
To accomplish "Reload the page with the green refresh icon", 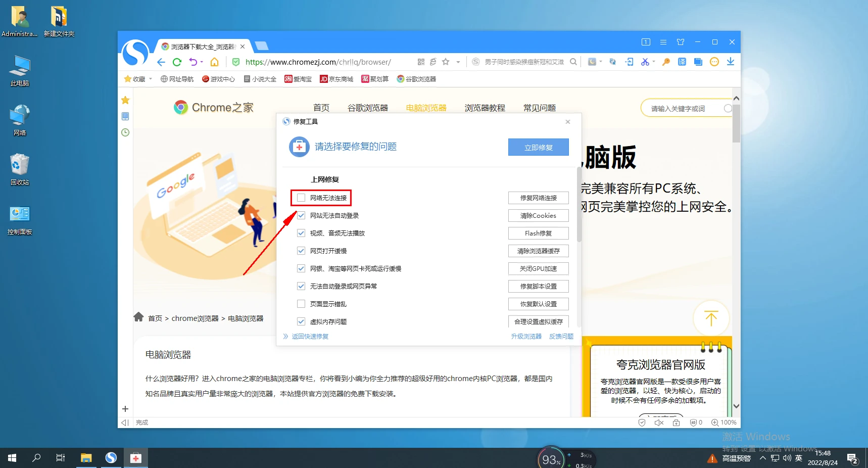I will (x=177, y=62).
